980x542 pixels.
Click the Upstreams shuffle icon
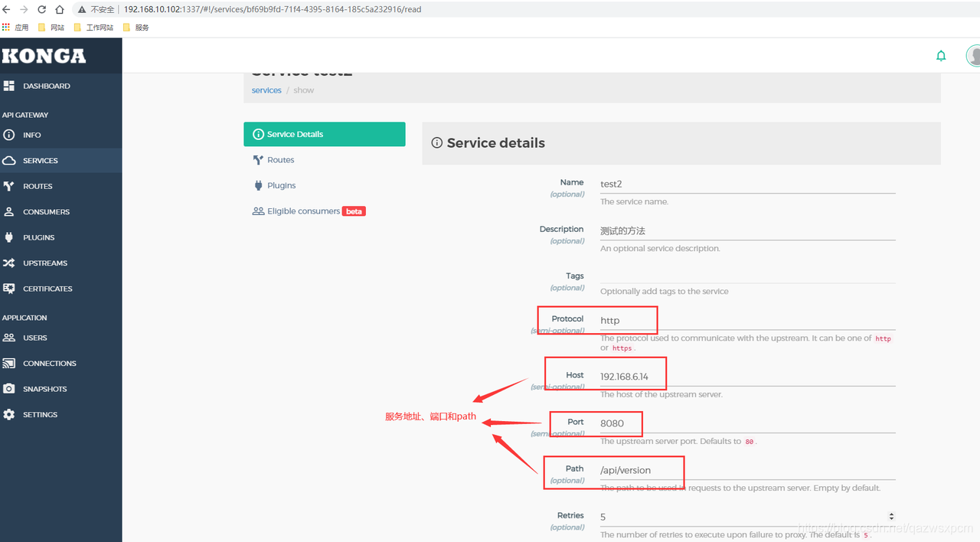[x=9, y=263]
